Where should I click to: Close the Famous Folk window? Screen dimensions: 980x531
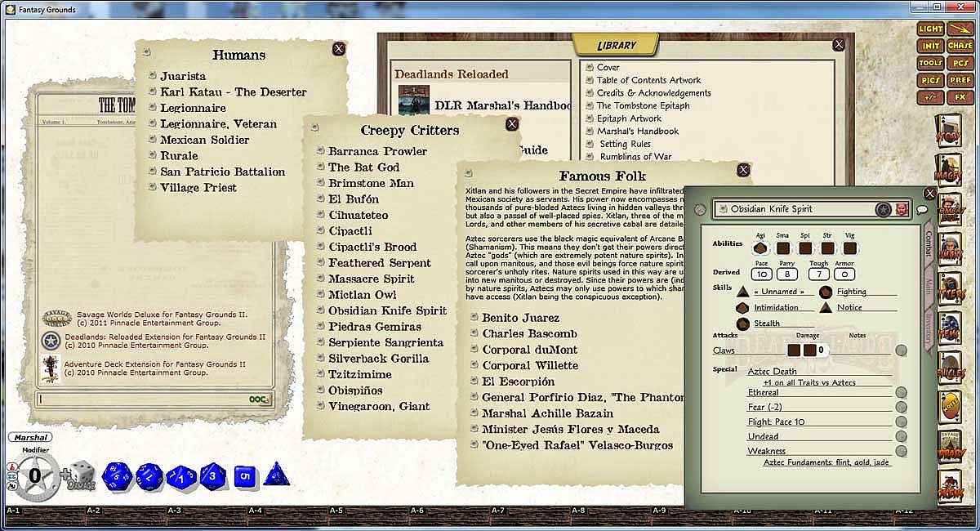coord(743,170)
